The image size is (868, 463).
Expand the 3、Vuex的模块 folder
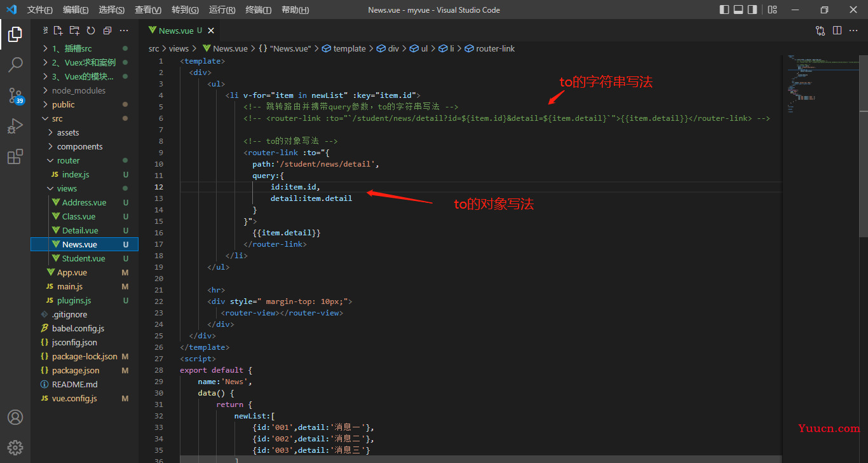[x=84, y=76]
